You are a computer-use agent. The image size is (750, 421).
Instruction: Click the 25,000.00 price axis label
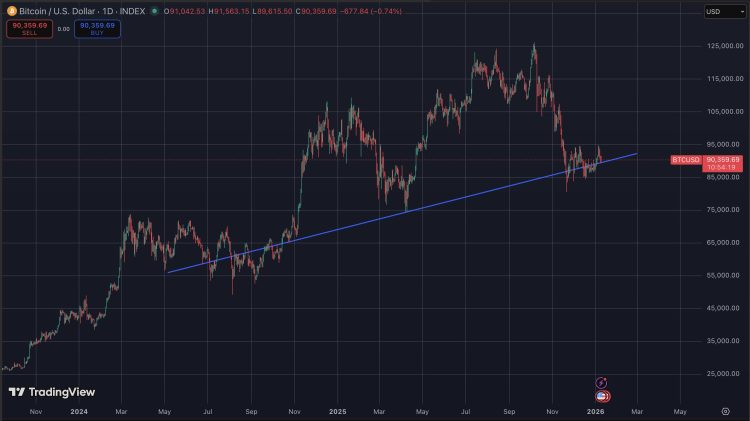coord(723,374)
